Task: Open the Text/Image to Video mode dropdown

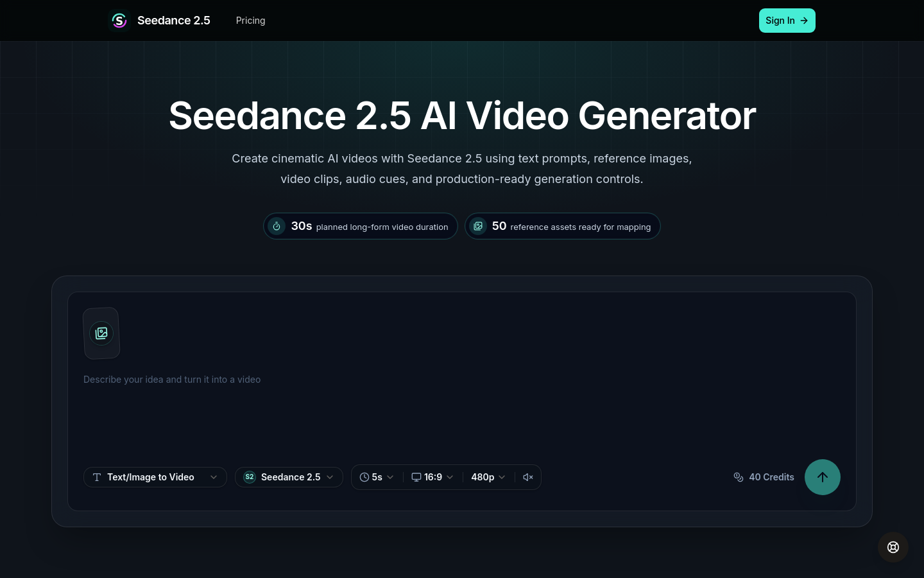Action: tap(155, 477)
